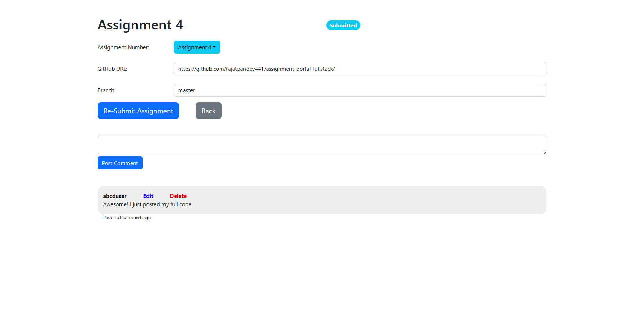Click the Assignment 4 page heading
This screenshot has width=644, height=331.
click(x=140, y=25)
